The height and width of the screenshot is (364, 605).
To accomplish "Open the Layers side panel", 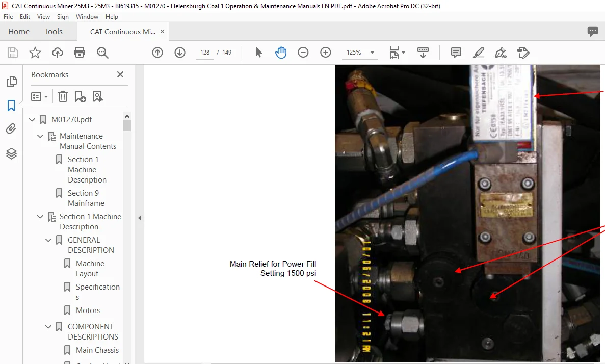I will tap(11, 153).
